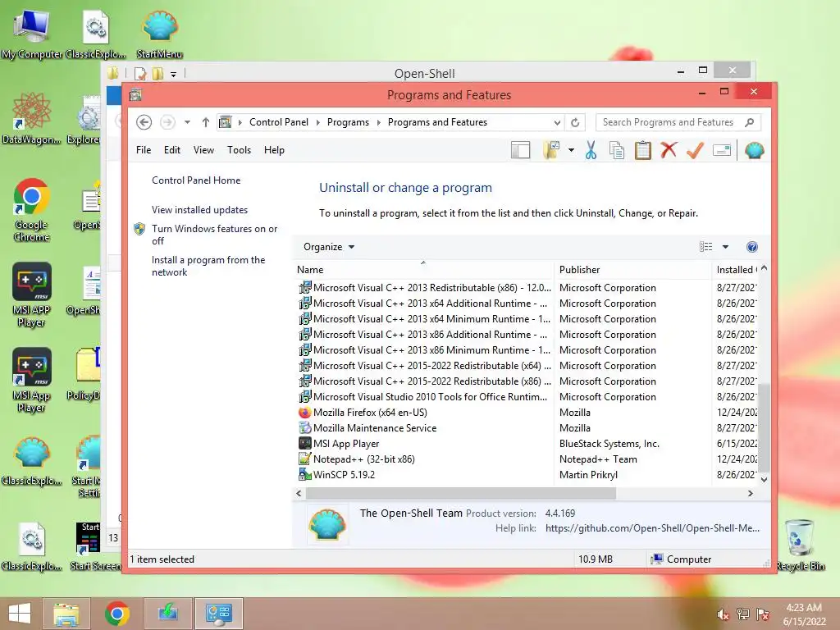Open the View menu
This screenshot has width=840, height=630.
tap(203, 150)
